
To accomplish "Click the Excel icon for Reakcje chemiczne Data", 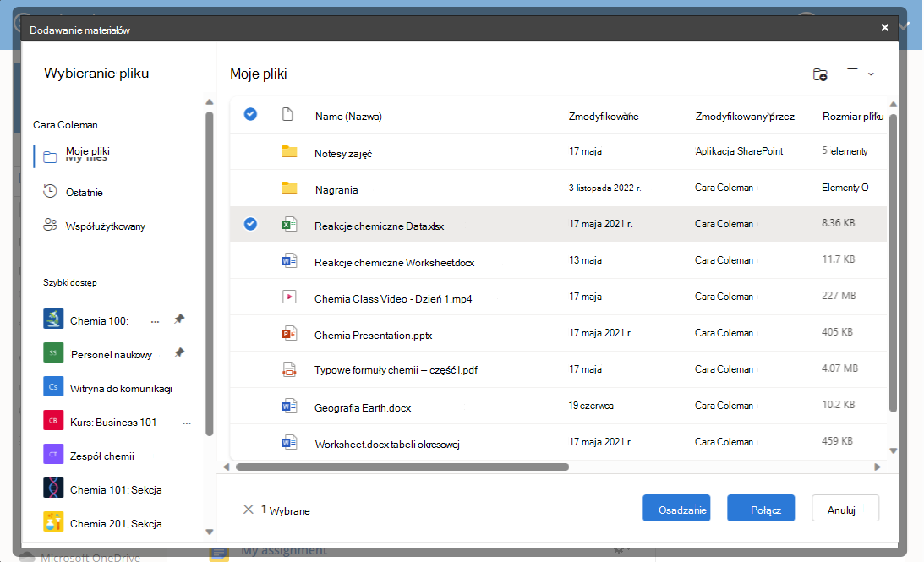I will pyautogui.click(x=289, y=225).
